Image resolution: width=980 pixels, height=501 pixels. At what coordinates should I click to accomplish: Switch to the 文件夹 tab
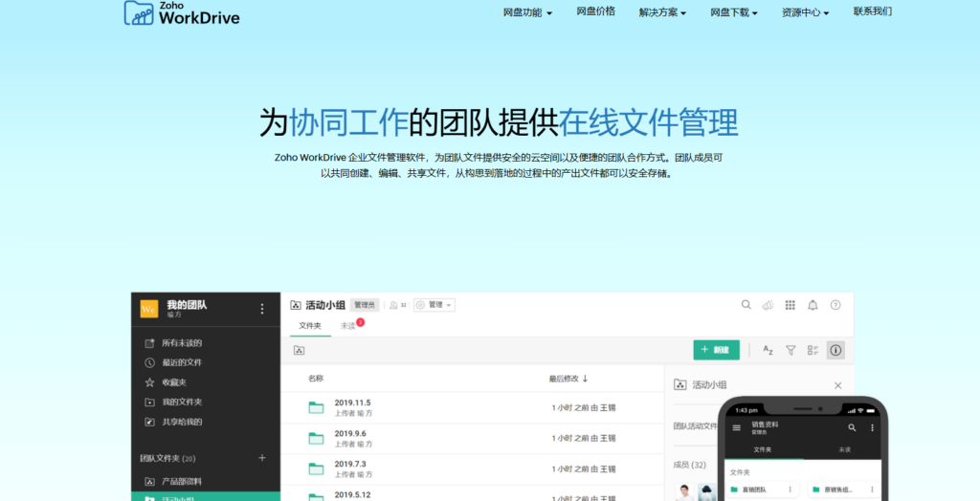pos(310,326)
